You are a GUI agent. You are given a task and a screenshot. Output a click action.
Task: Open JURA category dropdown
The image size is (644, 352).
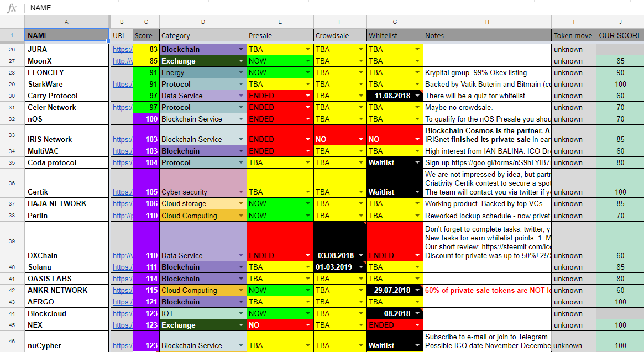[x=241, y=49]
